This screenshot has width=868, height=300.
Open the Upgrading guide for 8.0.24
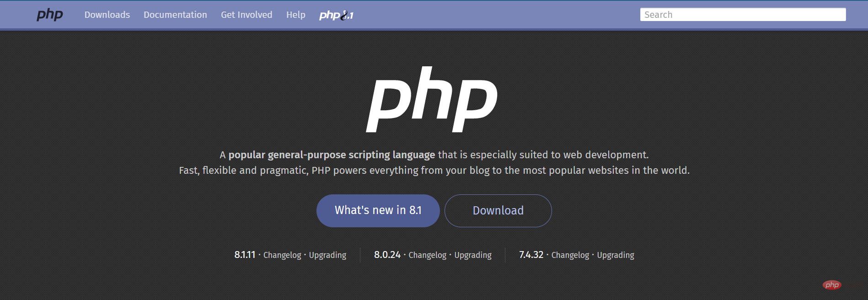473,255
